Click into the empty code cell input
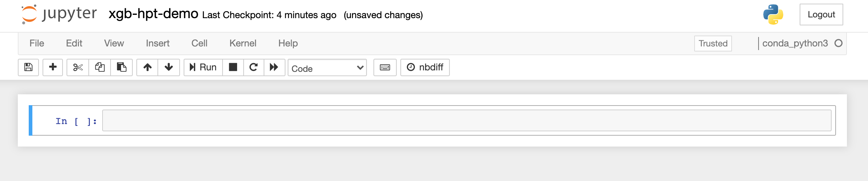Viewport: 868px width, 181px height. (467, 120)
